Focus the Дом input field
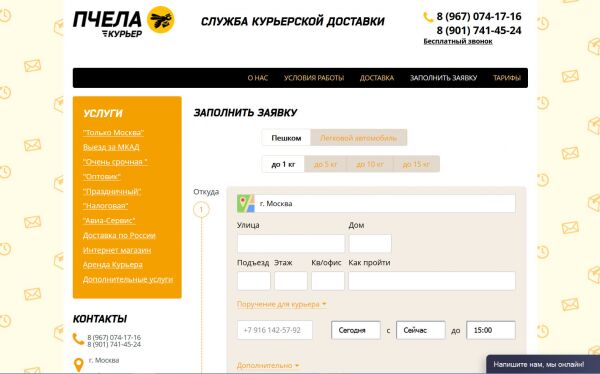Image resolution: width=600 pixels, height=374 pixels. tap(370, 244)
